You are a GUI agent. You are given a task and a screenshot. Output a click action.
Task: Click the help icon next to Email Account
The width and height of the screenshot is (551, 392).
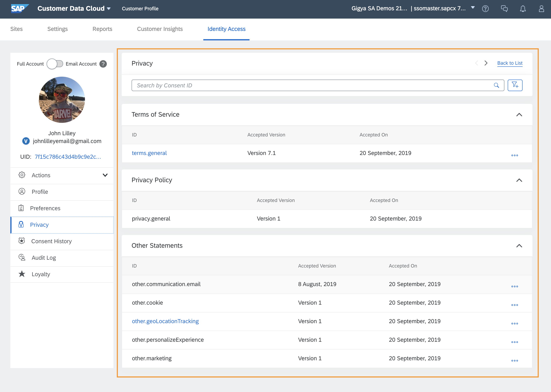(x=103, y=64)
